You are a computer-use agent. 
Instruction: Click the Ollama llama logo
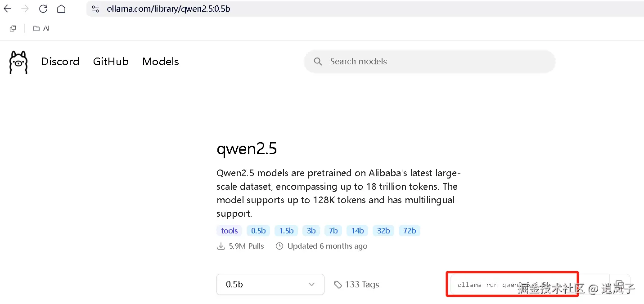(18, 62)
